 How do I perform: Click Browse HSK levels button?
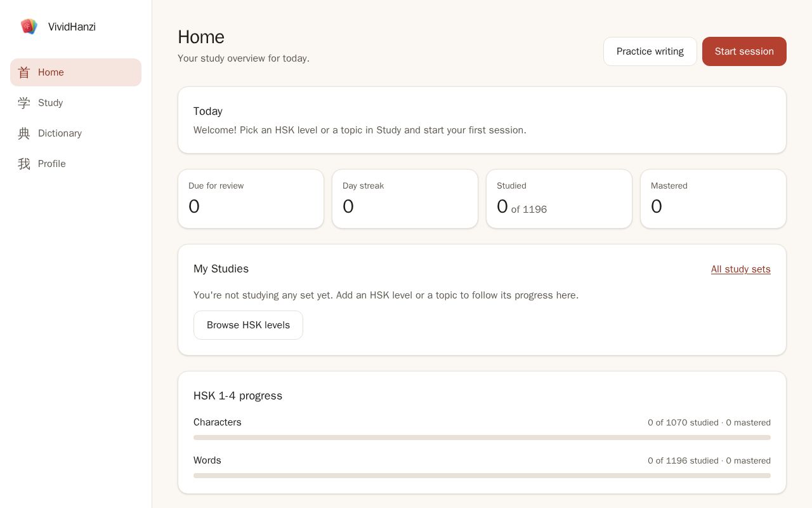coord(248,325)
